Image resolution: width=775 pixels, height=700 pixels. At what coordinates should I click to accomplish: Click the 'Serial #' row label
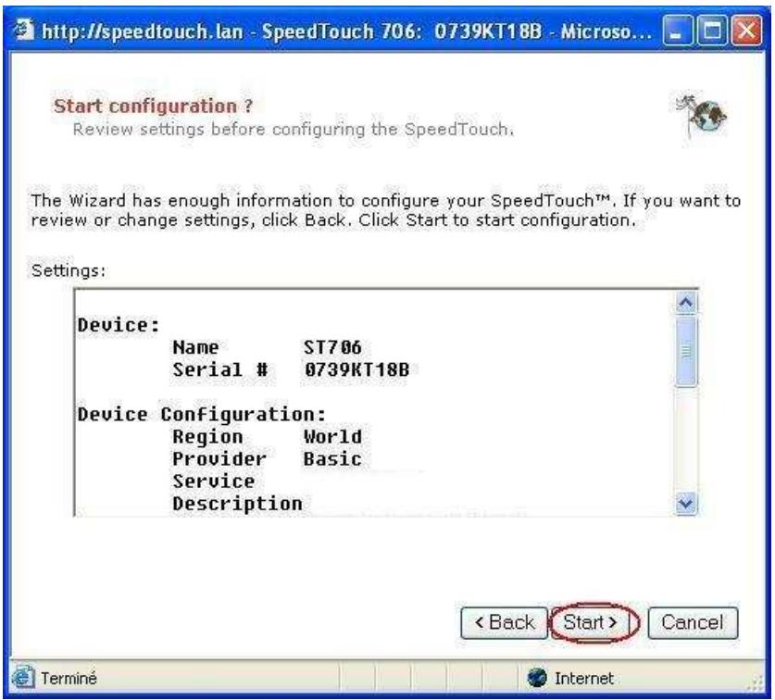coord(220,369)
